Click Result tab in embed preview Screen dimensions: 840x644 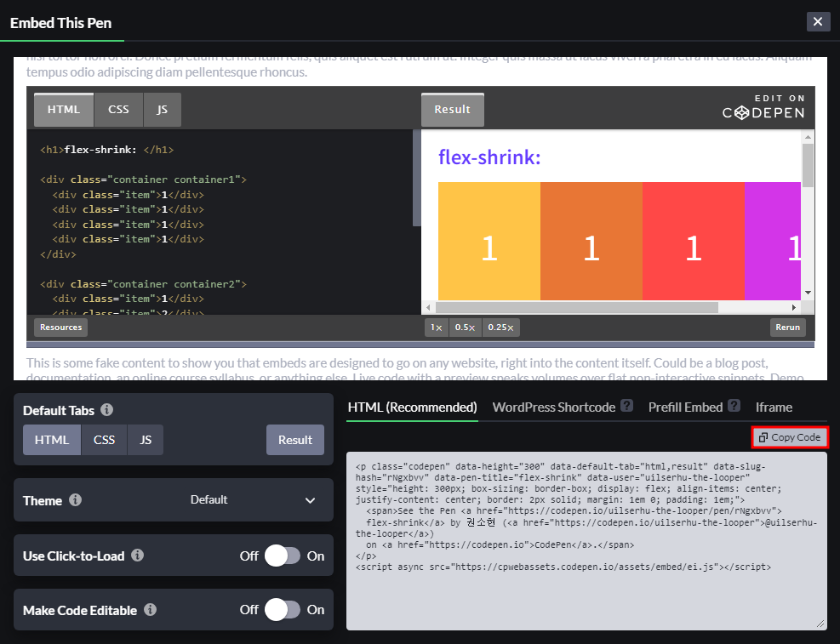(x=453, y=110)
